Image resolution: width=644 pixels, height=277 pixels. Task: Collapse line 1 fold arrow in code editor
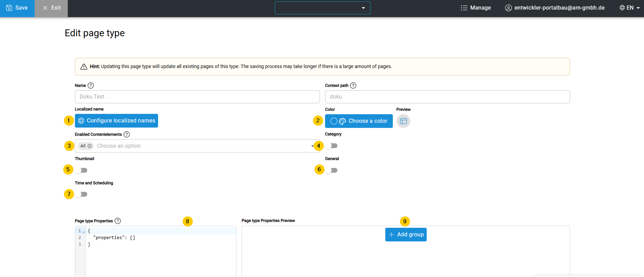pyautogui.click(x=84, y=232)
